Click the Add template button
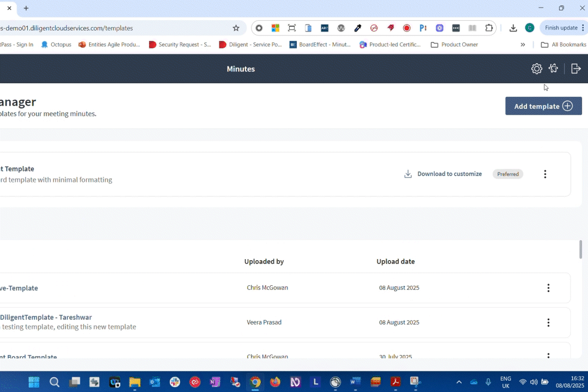 point(543,106)
